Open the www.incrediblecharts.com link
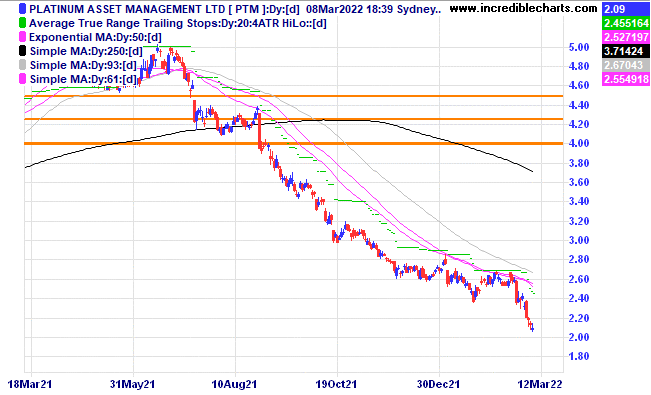This screenshot has width=651, height=395. click(x=524, y=8)
